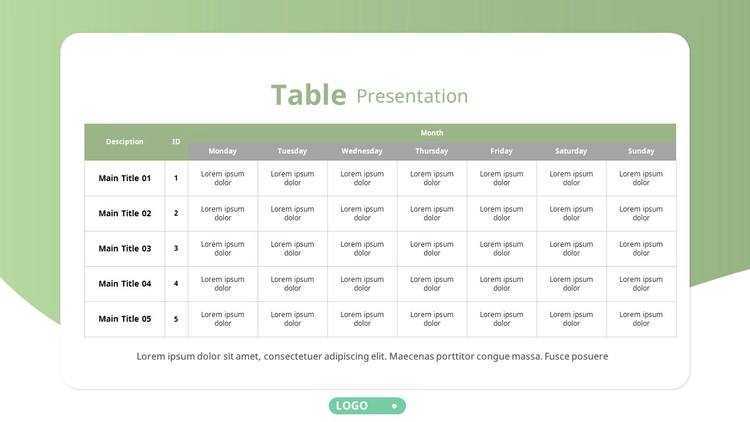Click the white dot in the LOGO badge
Image resolution: width=750 pixels, height=422 pixels.
394,406
